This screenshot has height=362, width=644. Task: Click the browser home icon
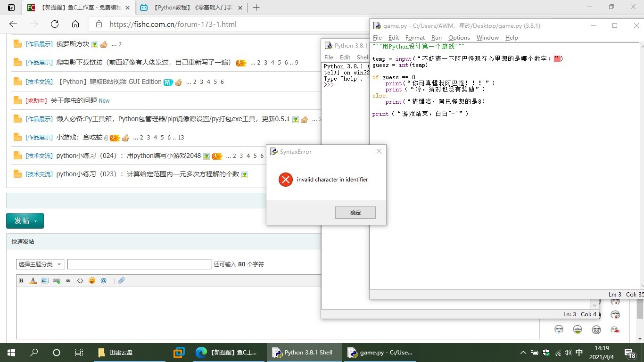click(x=75, y=24)
